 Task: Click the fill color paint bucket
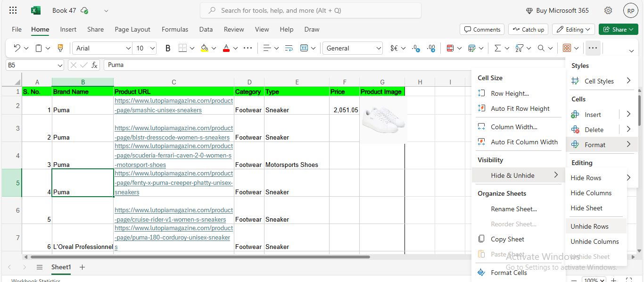click(204, 48)
